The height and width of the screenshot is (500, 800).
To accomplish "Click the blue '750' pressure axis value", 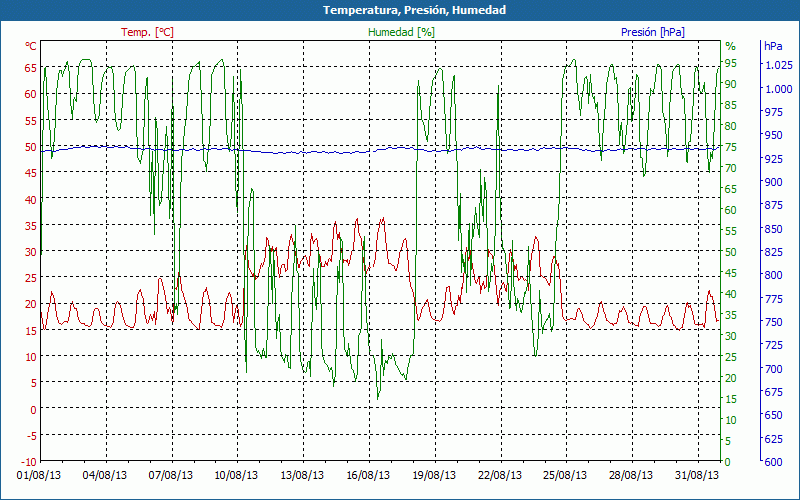I will (773, 322).
